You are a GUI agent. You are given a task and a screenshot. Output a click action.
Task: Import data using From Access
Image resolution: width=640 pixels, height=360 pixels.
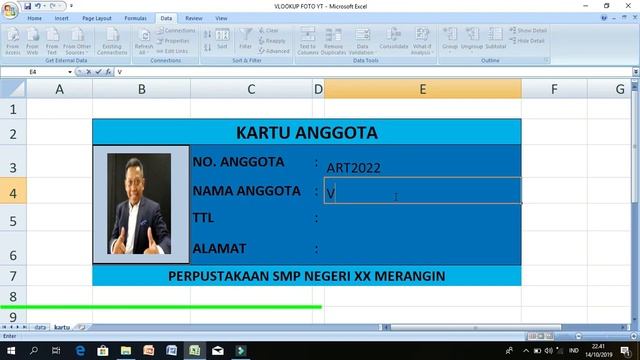coord(13,41)
